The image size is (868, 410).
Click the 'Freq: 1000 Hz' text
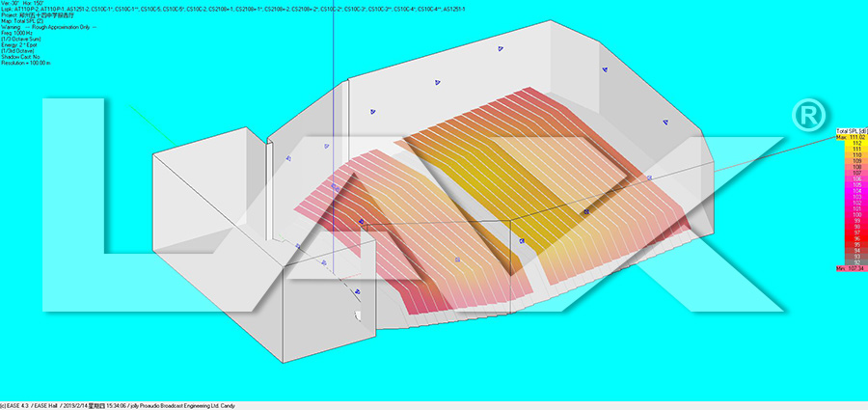click(x=16, y=33)
